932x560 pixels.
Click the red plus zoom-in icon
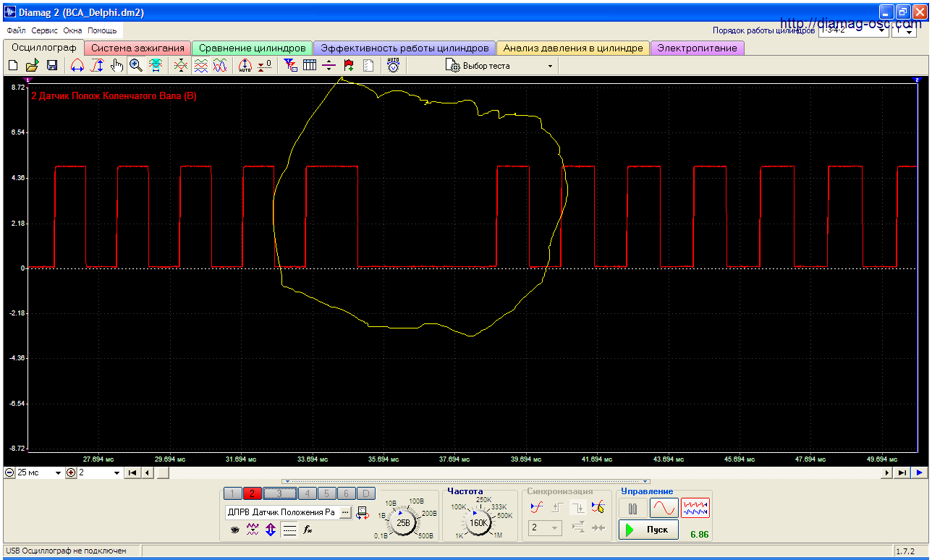[71, 472]
